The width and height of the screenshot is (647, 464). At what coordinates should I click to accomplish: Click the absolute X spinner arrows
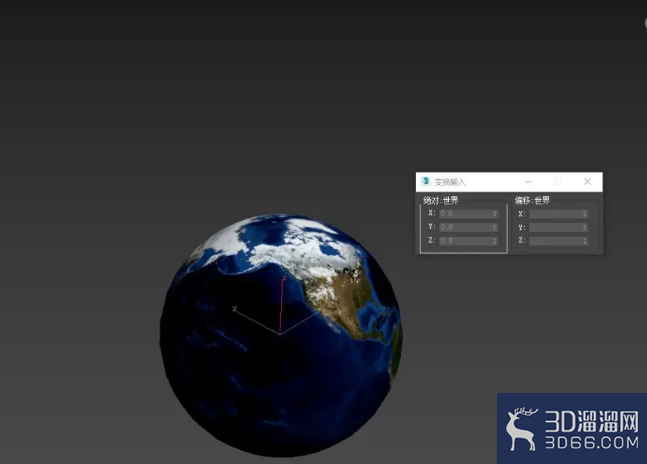point(495,214)
